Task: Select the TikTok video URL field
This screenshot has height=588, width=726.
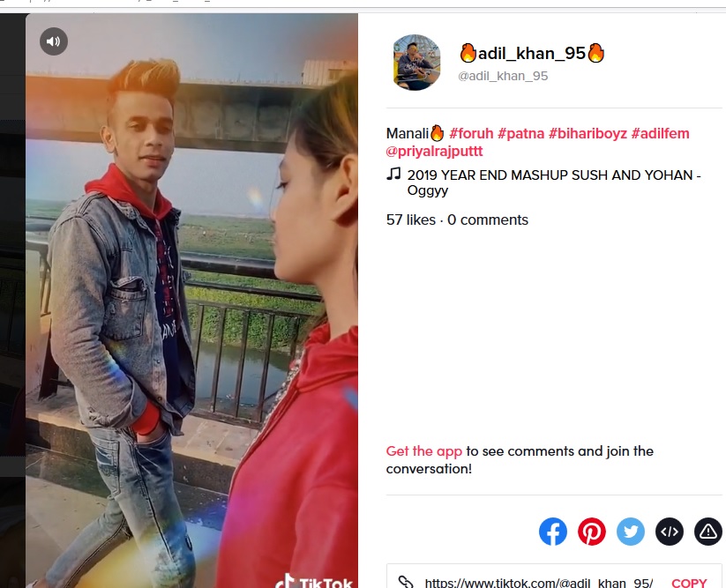Action: pyautogui.click(x=539, y=583)
